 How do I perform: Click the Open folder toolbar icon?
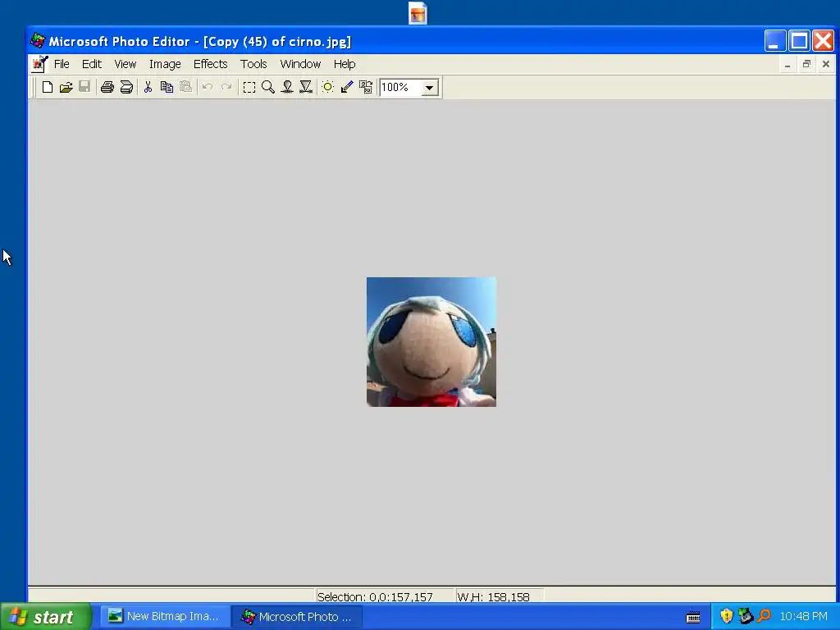(x=66, y=87)
